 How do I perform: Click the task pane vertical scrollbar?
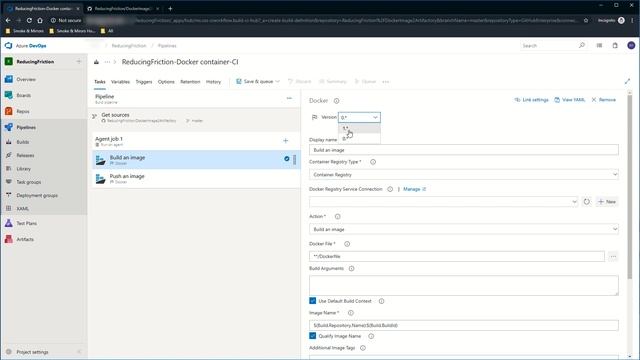[x=630, y=188]
